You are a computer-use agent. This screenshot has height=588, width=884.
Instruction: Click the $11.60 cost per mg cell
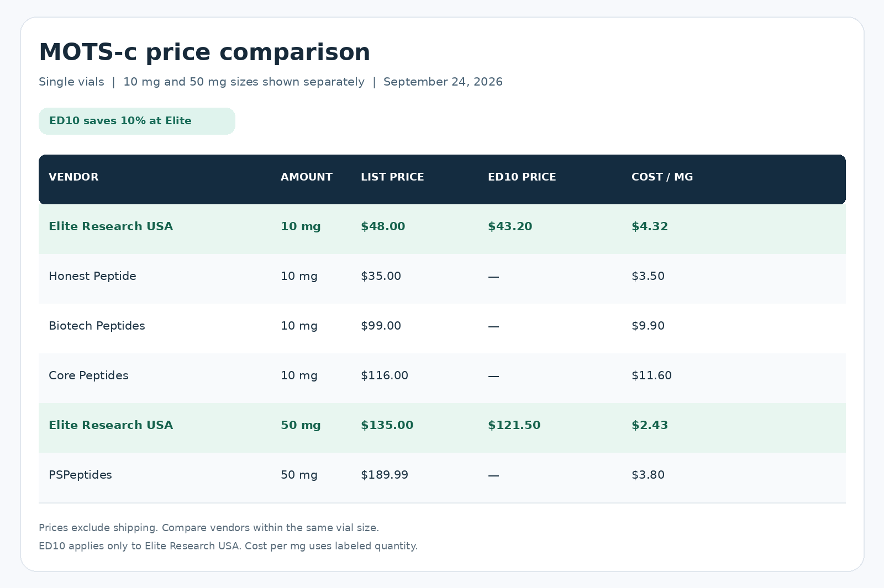click(651, 375)
